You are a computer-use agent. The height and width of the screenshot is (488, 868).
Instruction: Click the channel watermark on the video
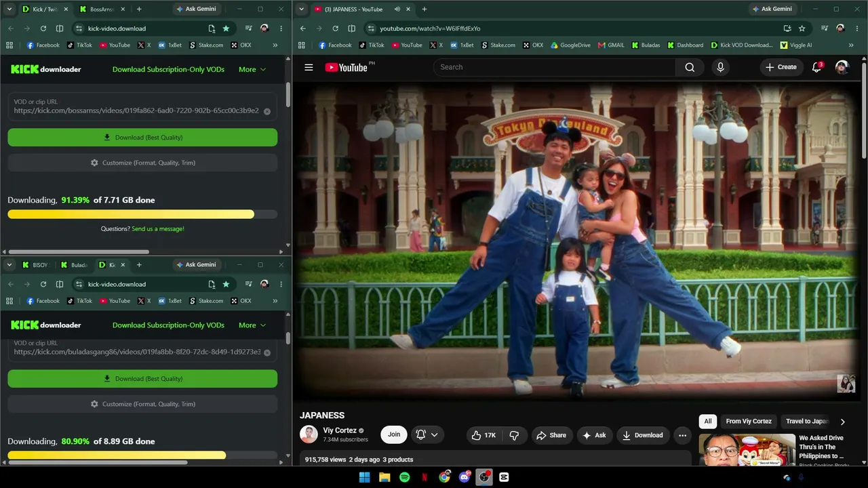point(846,384)
